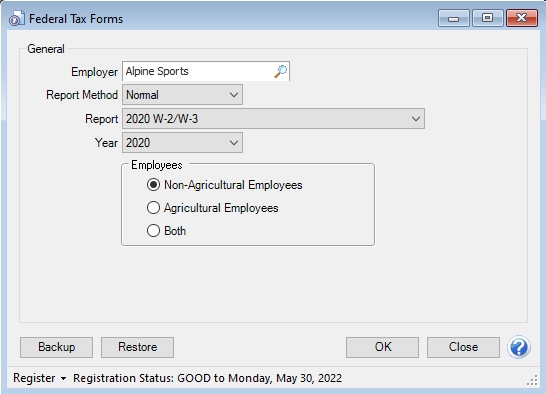Screen dimensions: 546x394
Task: Click the resize grip in the status bar corner
Action: point(532,381)
